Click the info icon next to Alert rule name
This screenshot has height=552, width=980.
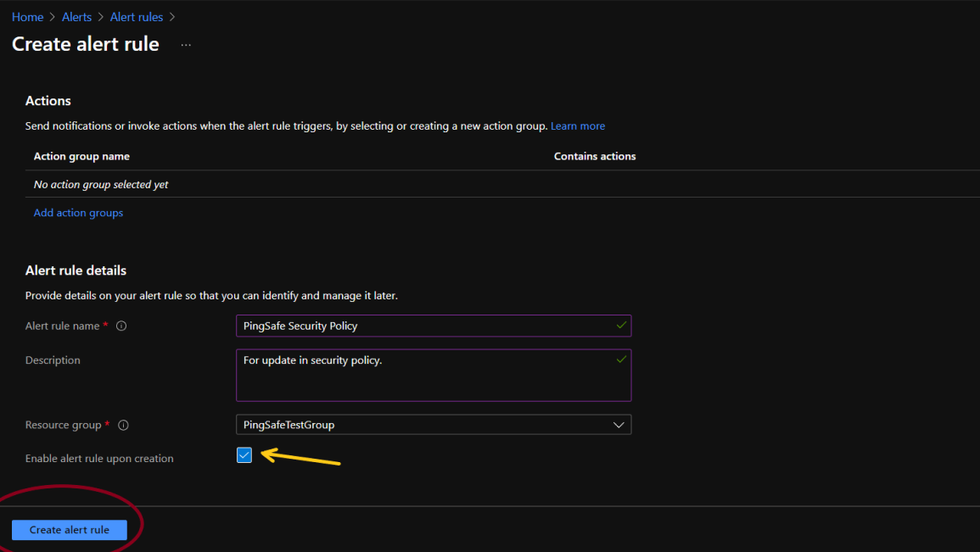(121, 326)
